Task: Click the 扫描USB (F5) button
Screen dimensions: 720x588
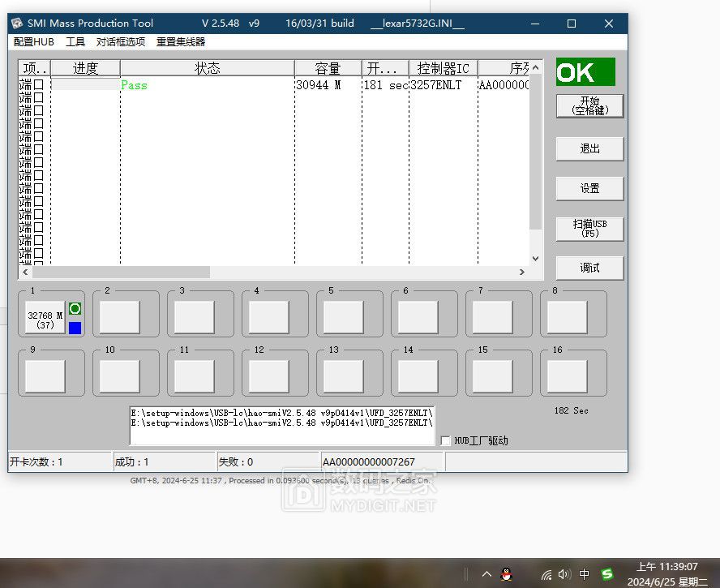Action: pyautogui.click(x=589, y=228)
